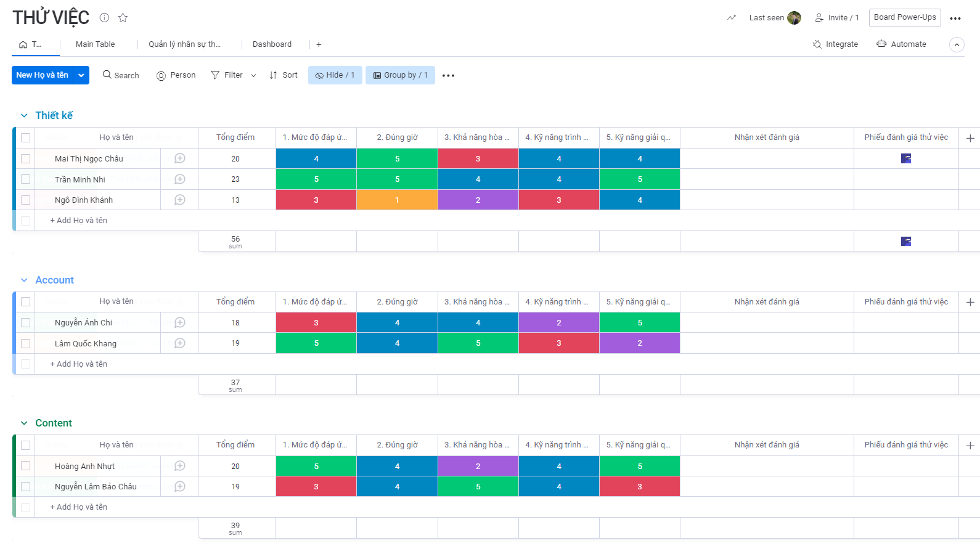This screenshot has height=559, width=980.
Task: Open conversation for Lâm Quốc Khang
Action: [179, 343]
